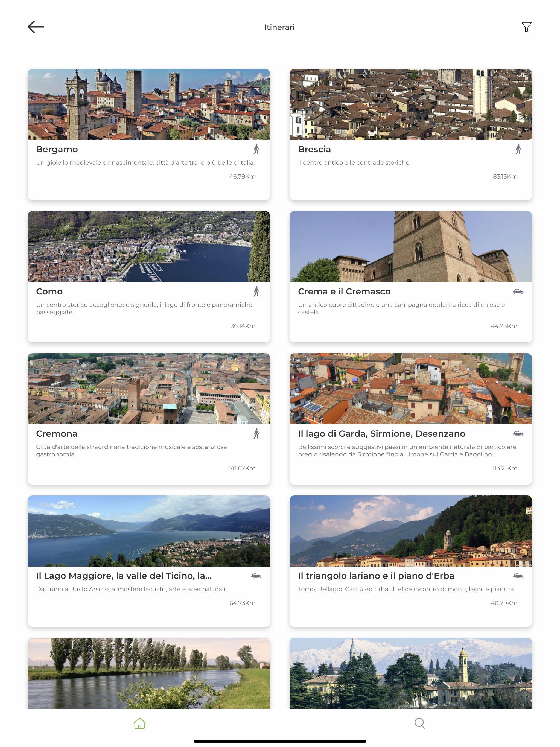The width and height of the screenshot is (560, 747).
Task: Open the Crema tower photo
Action: pyautogui.click(x=410, y=247)
